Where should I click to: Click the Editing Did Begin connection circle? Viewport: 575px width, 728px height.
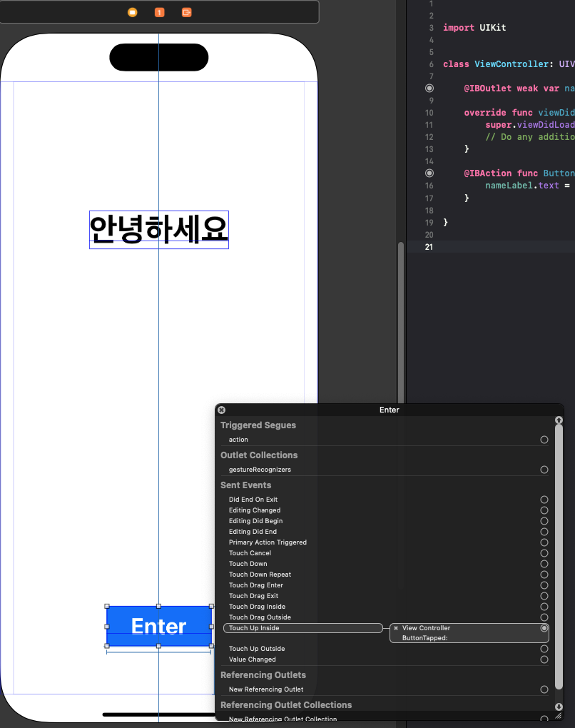(x=544, y=521)
